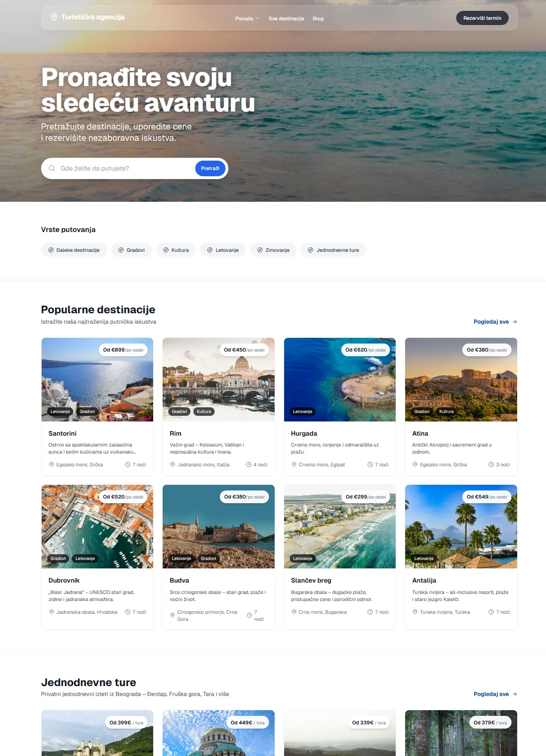Click the location pin logo icon in header
This screenshot has height=756, width=546.
pyautogui.click(x=54, y=17)
